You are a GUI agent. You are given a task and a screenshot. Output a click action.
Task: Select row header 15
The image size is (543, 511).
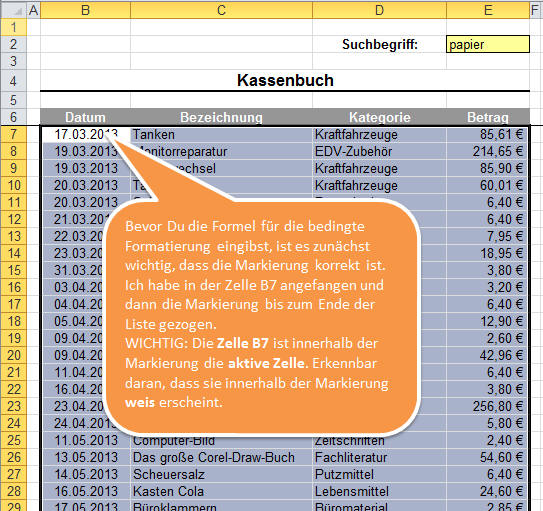tap(13, 270)
